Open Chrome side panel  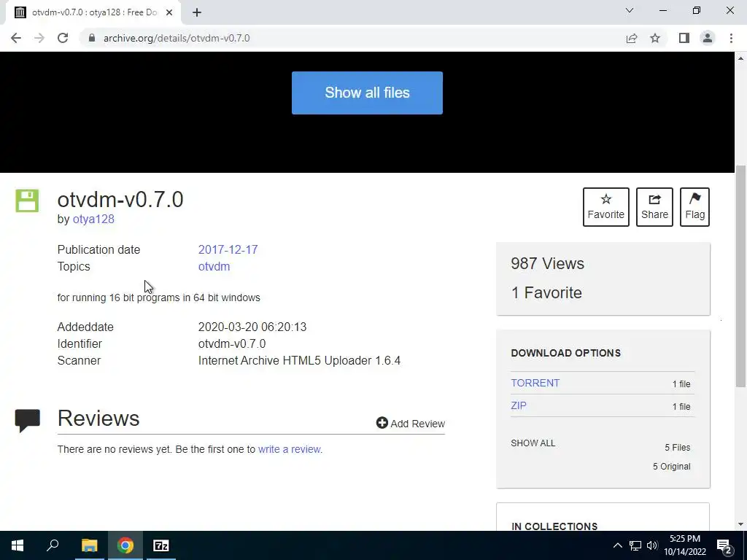[684, 38]
